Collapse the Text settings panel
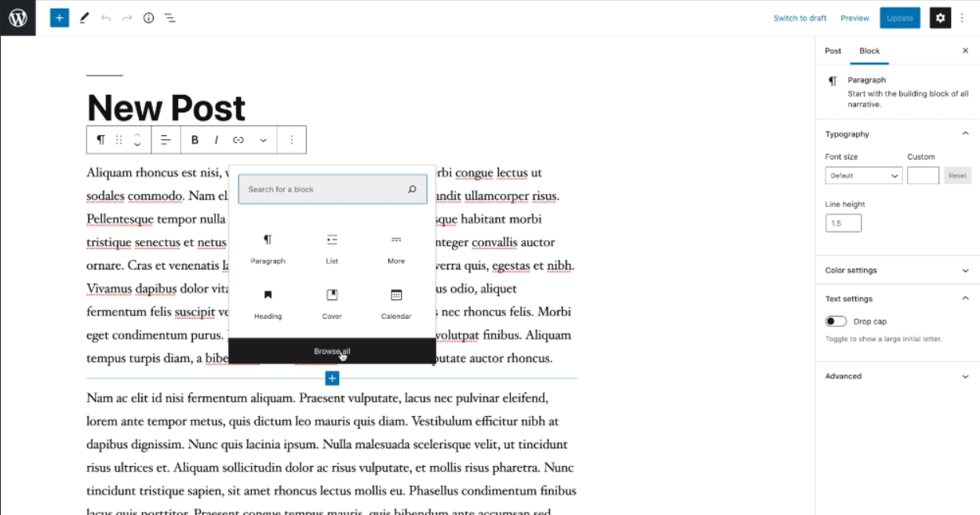The image size is (980, 515). click(x=898, y=298)
